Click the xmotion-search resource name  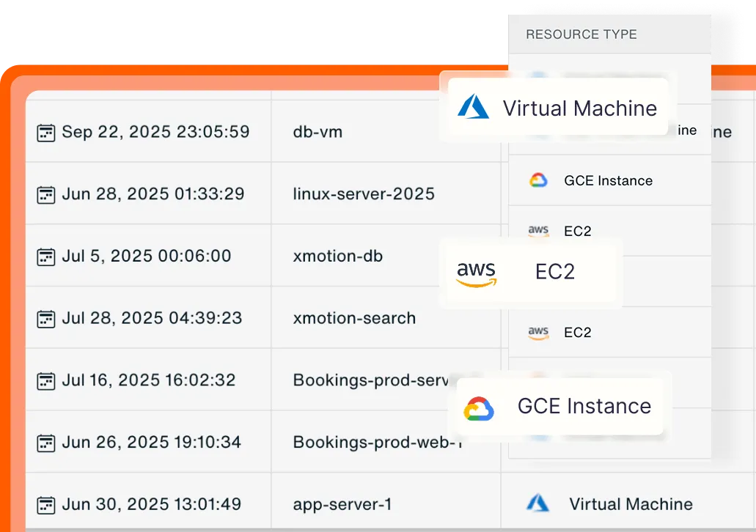354,319
